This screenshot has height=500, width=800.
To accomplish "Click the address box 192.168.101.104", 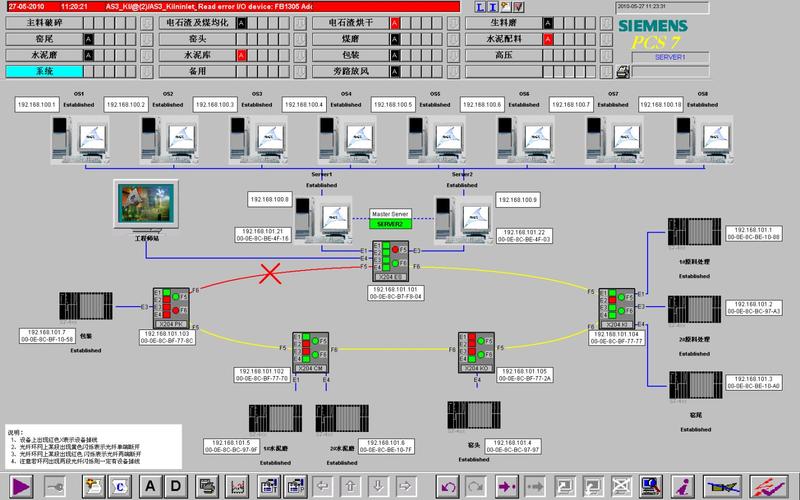I will point(616,338).
